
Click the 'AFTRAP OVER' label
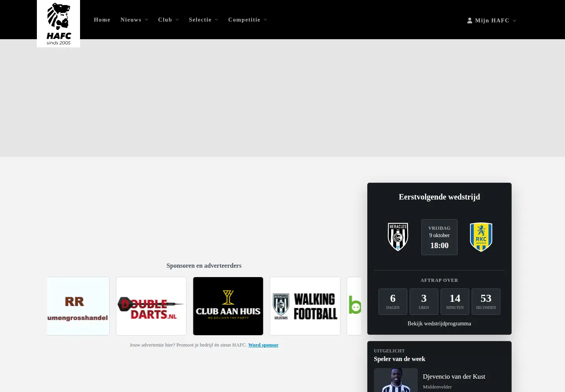pos(439,280)
